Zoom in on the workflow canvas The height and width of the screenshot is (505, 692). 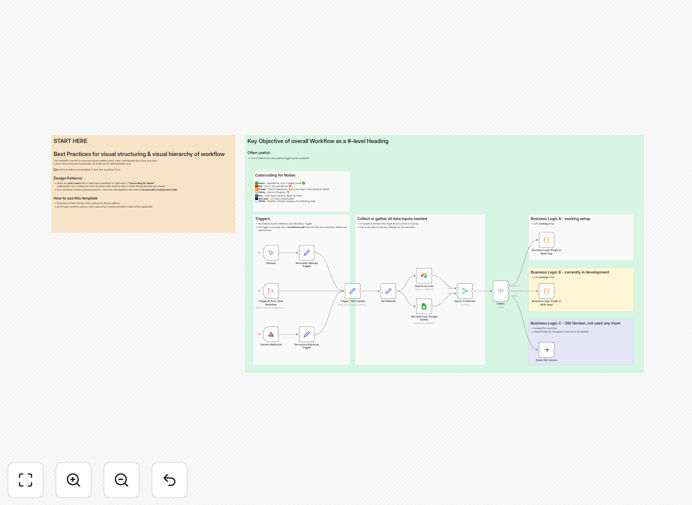[x=73, y=480]
